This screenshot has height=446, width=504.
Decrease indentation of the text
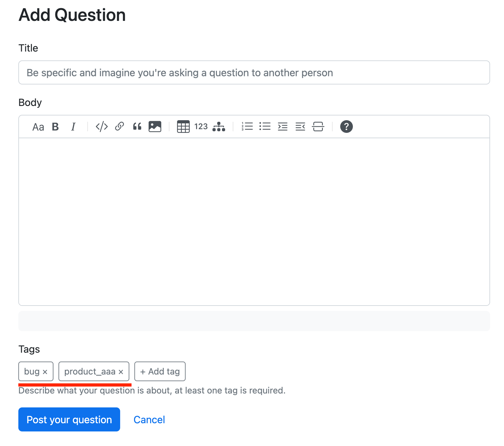pos(300,127)
